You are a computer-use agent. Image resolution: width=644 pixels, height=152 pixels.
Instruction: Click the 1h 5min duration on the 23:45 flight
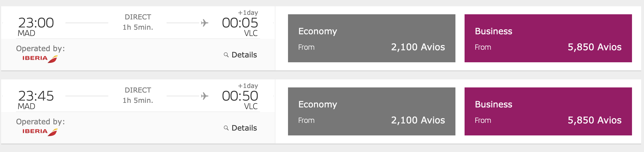click(138, 101)
